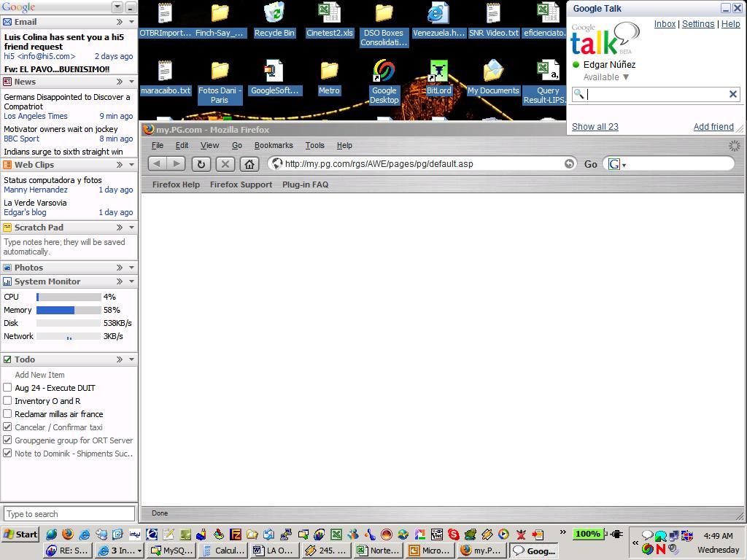Launch Firefox from quick launch bar
747x560 pixels.
point(67,534)
